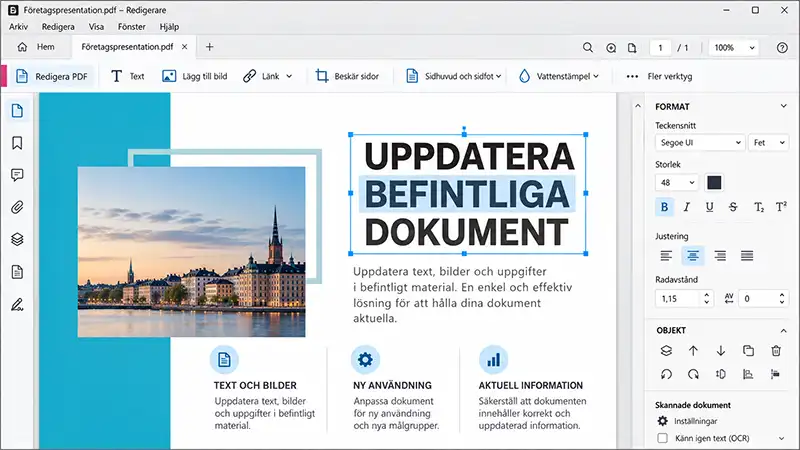Screen dimensions: 800x450
Task: Open the Comments panel icon
Action: [17, 176]
